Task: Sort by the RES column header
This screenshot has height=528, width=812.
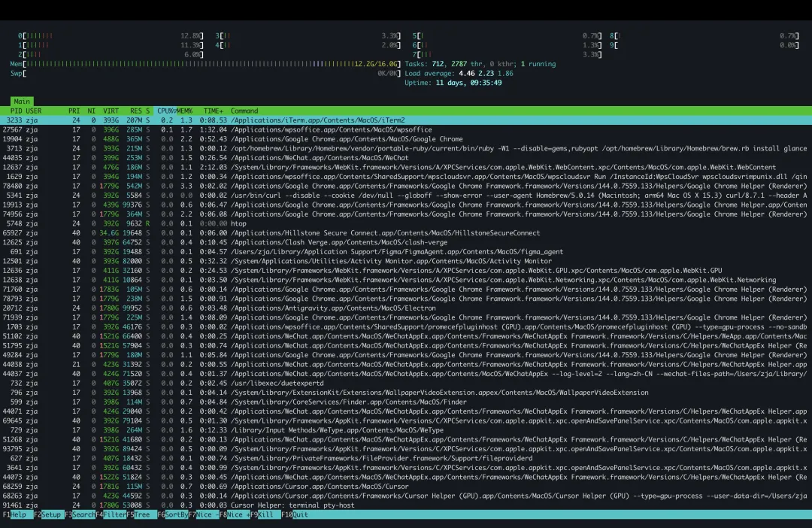Action: coord(135,111)
